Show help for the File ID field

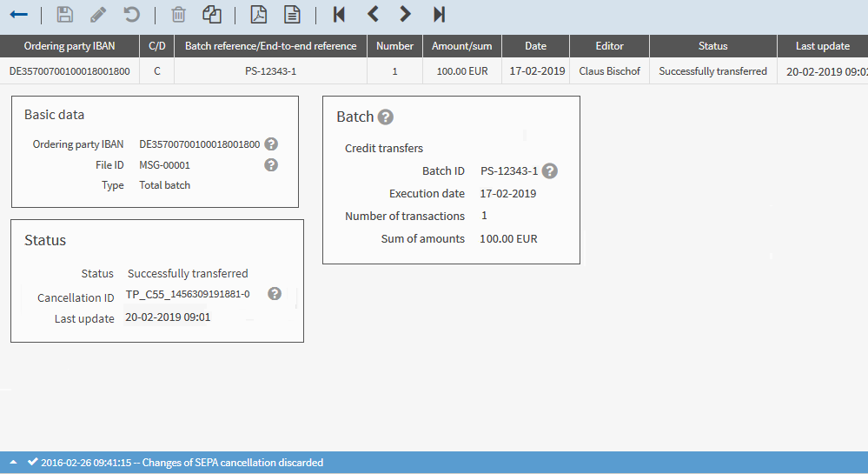(271, 164)
